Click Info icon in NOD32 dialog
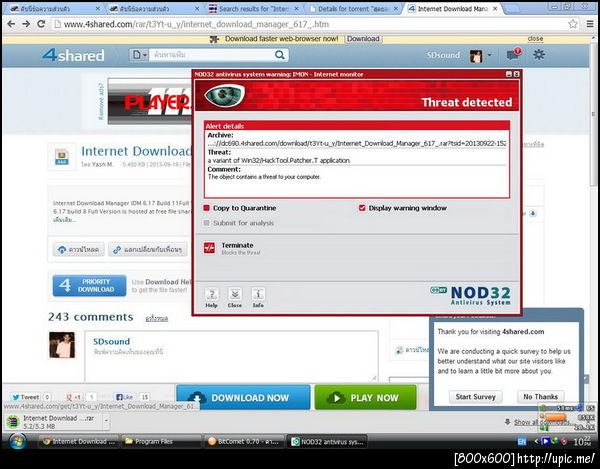Viewport: 600px width, 469px height. (x=258, y=297)
